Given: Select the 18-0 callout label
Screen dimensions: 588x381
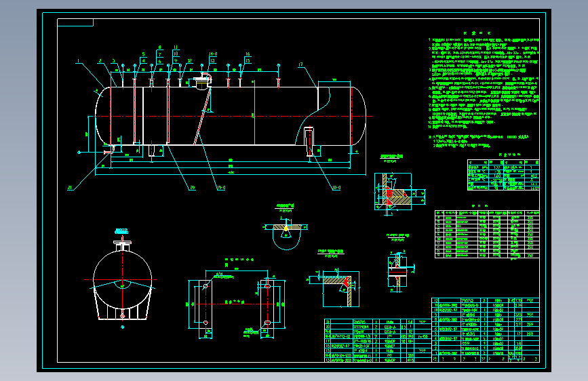Looking at the screenshot, I should coord(336,188).
